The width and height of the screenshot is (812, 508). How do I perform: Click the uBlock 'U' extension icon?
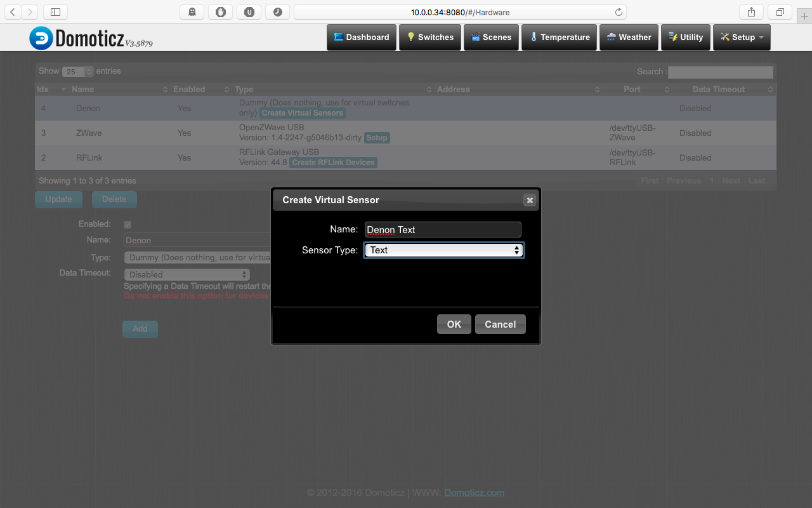249,12
